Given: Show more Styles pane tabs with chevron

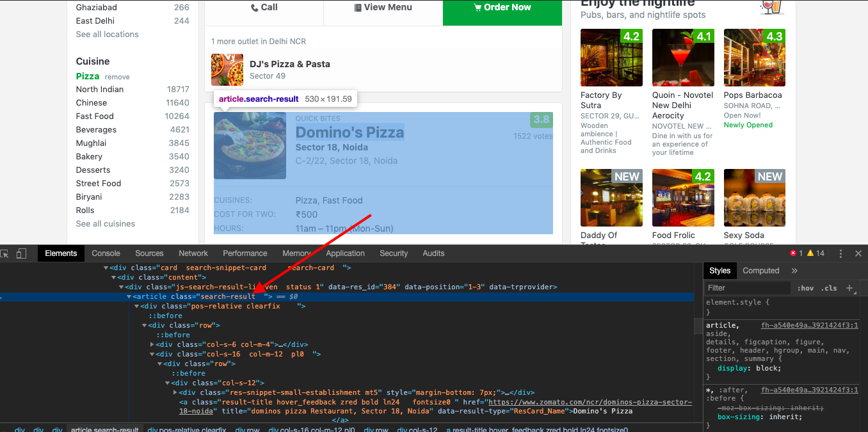Looking at the screenshot, I should click(794, 271).
